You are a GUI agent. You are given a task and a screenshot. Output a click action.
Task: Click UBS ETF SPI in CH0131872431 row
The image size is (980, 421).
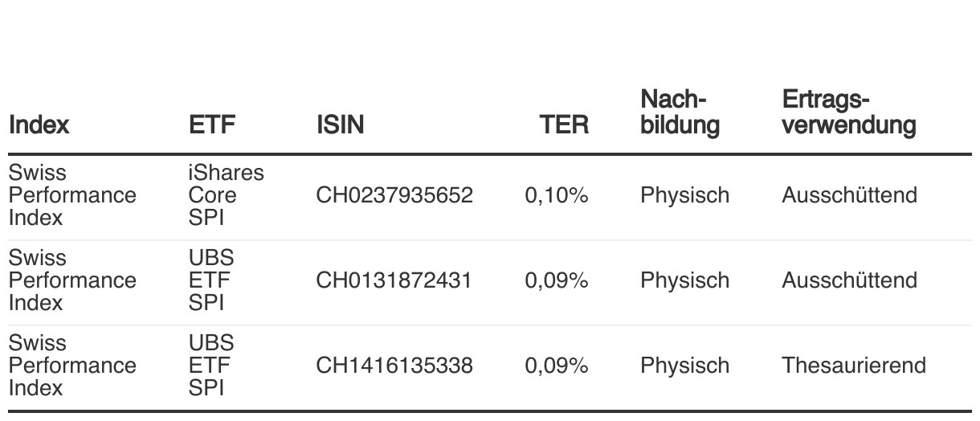(209, 280)
